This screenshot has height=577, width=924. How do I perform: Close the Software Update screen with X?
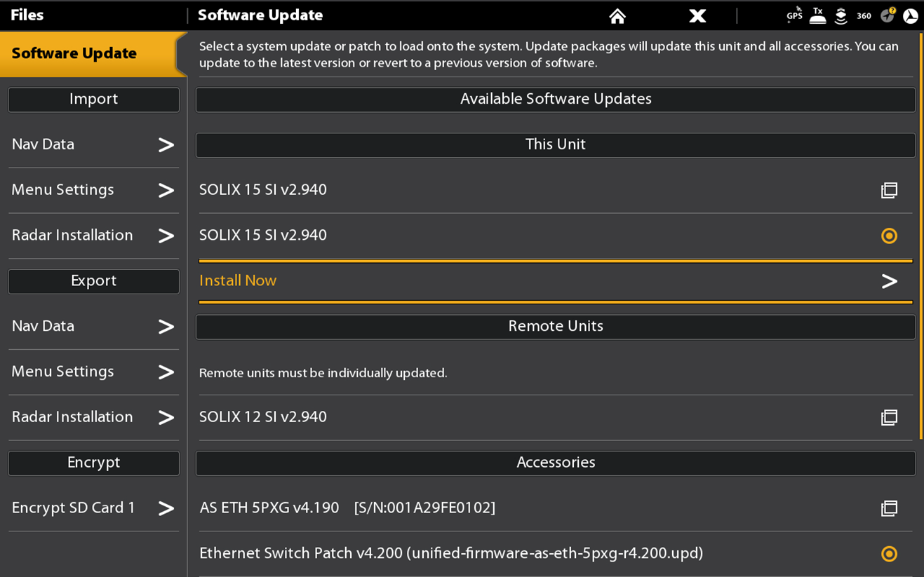click(x=697, y=15)
